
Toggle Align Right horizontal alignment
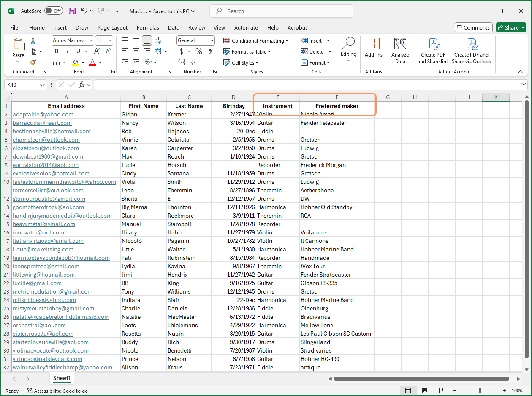pyautogui.click(x=147, y=51)
